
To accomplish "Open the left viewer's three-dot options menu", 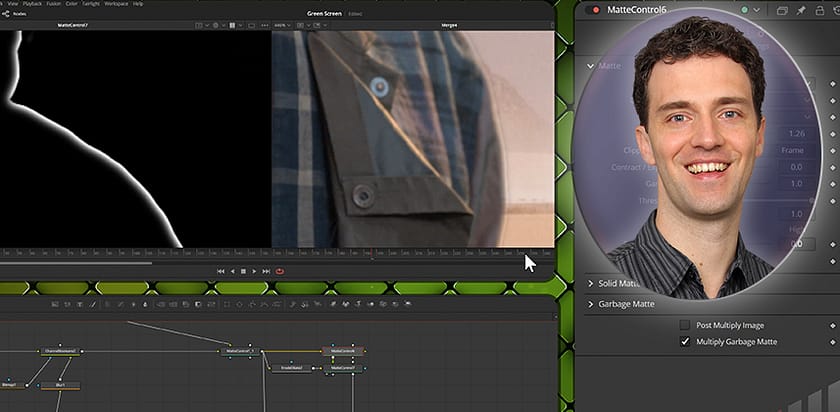I will [265, 25].
